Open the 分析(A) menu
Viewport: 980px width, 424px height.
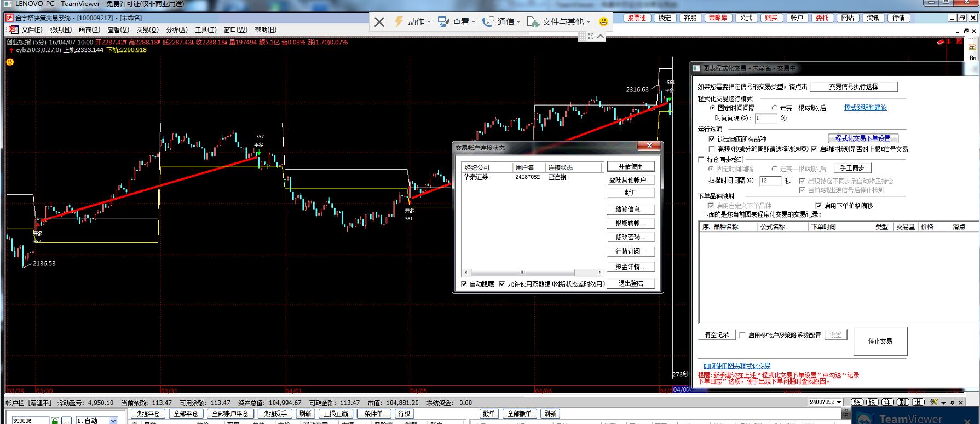point(176,30)
